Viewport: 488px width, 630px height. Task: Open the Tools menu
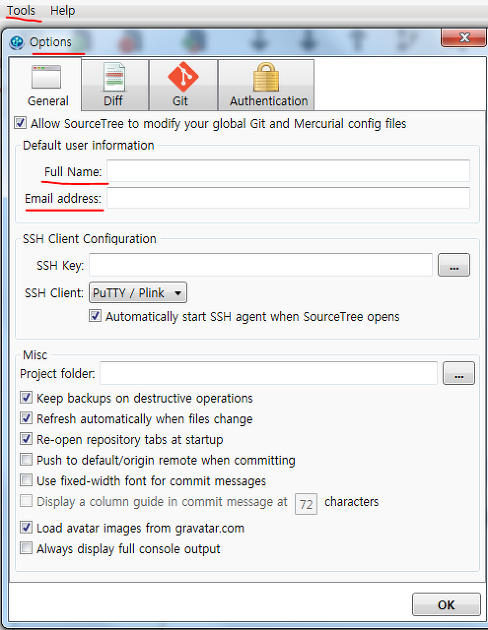coord(21,10)
